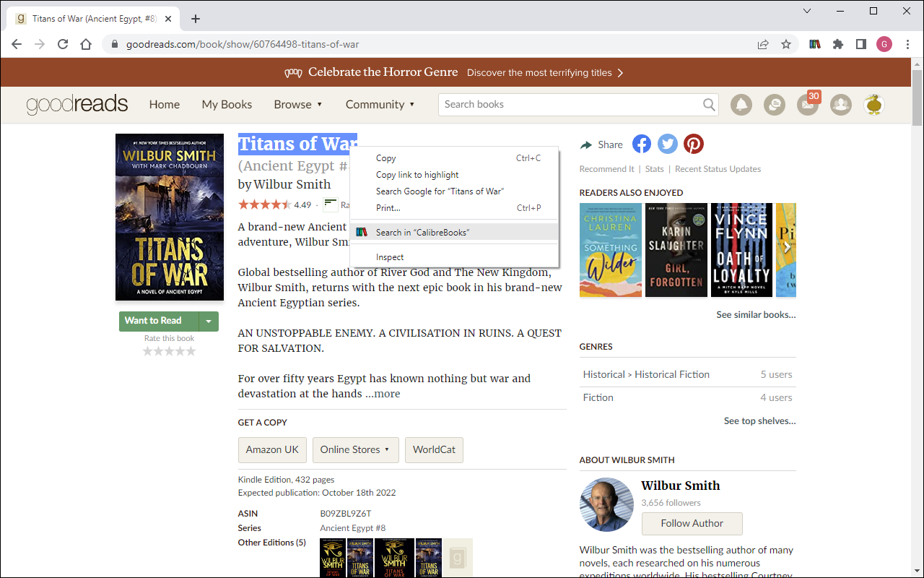Open the Ancient Egypt #8 series link
Image resolution: width=924 pixels, height=578 pixels.
click(x=353, y=528)
